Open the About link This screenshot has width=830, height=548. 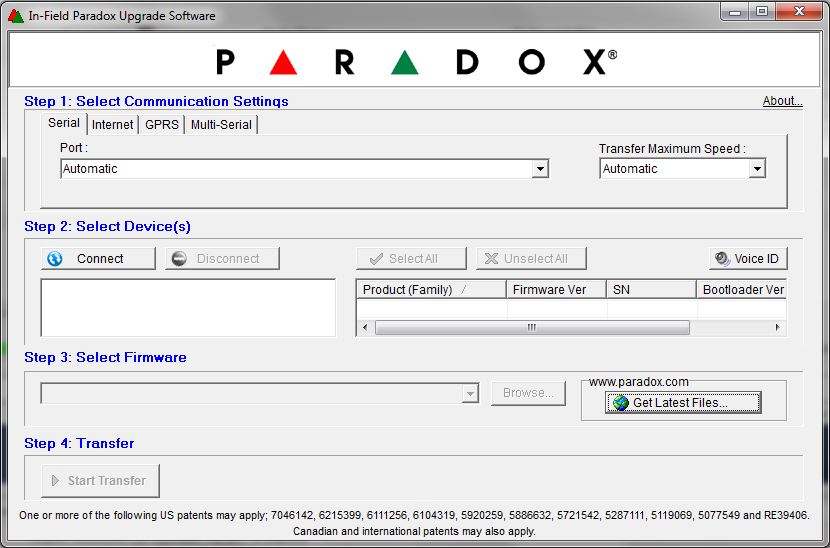[782, 101]
